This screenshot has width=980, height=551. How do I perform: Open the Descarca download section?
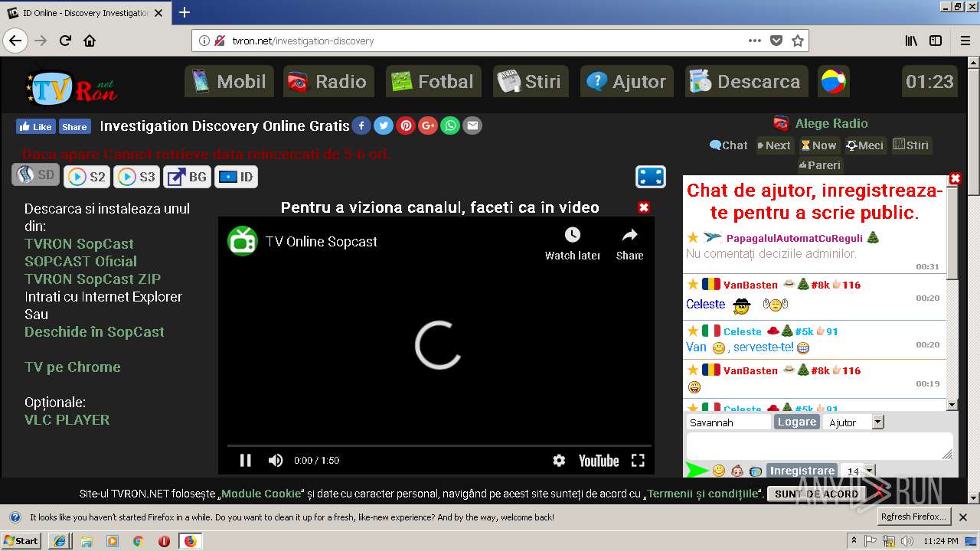click(746, 81)
